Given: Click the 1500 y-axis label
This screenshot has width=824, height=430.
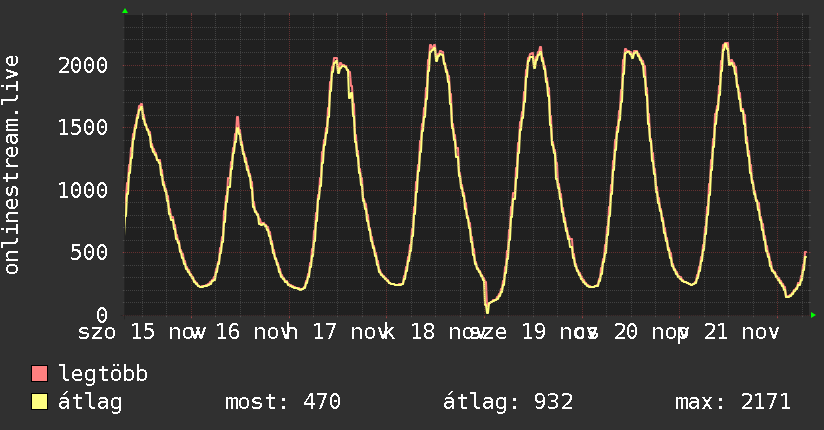Looking at the screenshot, I should 83,128.
